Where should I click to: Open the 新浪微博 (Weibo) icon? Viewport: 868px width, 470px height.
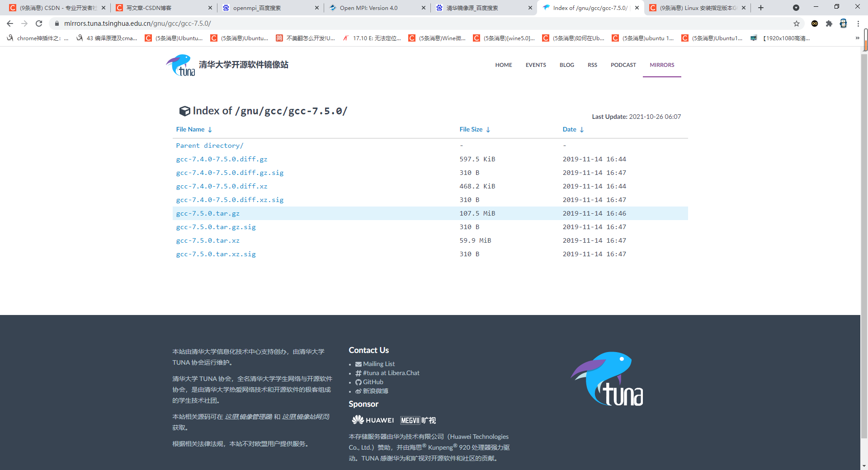click(358, 391)
